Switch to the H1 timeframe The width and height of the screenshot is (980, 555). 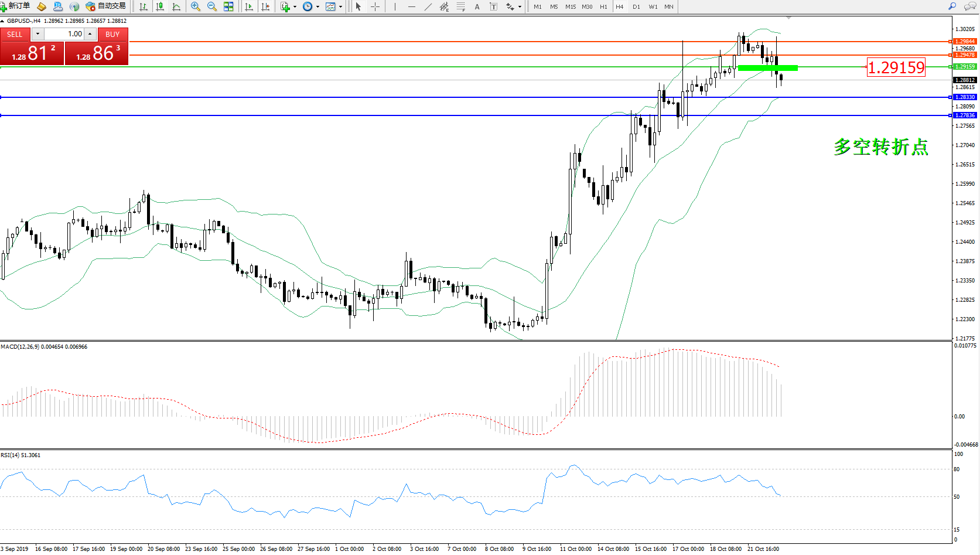pos(603,7)
